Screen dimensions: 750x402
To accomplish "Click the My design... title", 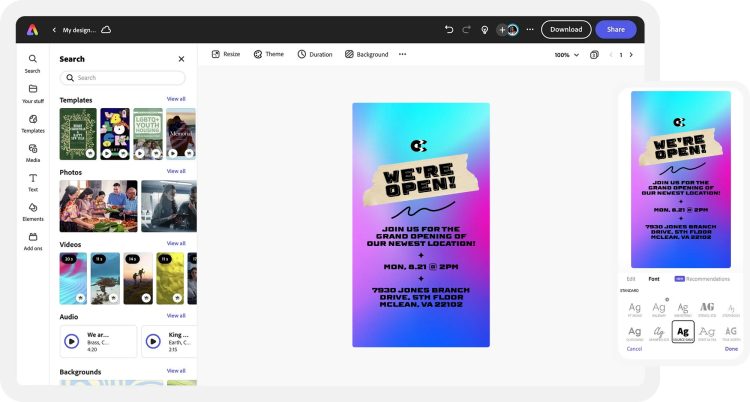I will pos(79,30).
